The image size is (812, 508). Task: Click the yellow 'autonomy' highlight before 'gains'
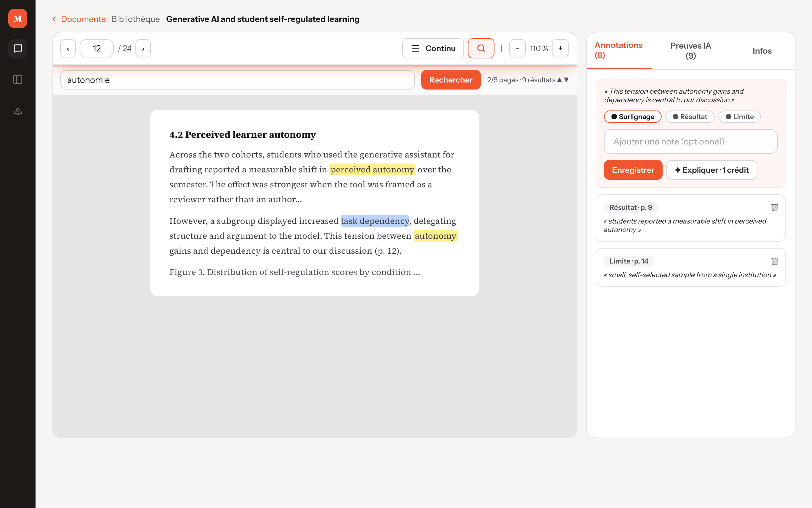pos(435,236)
